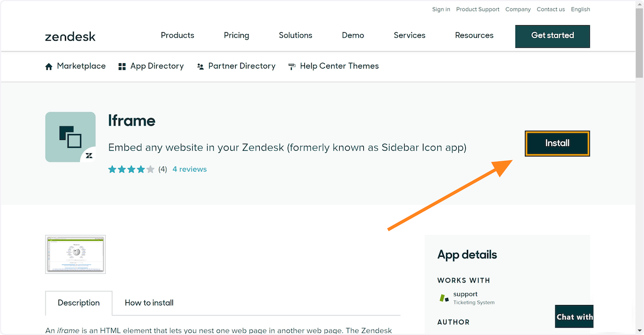644x335 pixels.
Task: Click the Iframe app title
Action: (132, 121)
